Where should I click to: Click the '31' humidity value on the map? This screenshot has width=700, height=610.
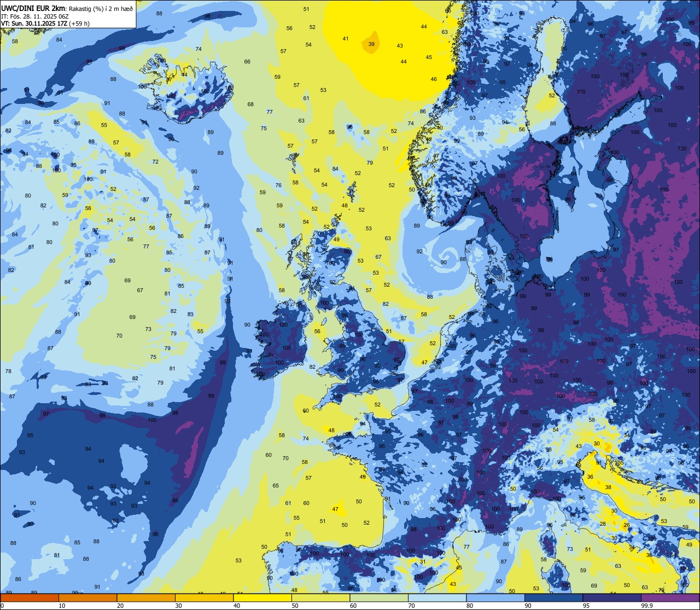click(423, 562)
